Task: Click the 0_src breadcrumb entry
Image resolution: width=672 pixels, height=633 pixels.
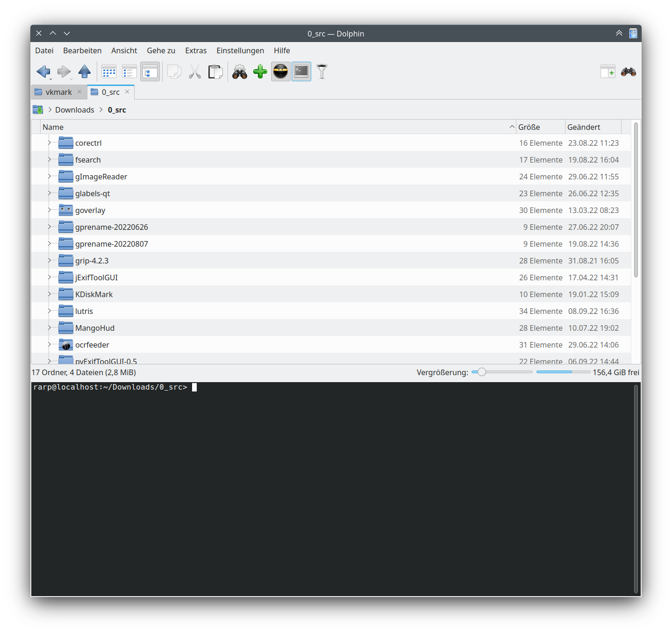Action: [x=117, y=110]
